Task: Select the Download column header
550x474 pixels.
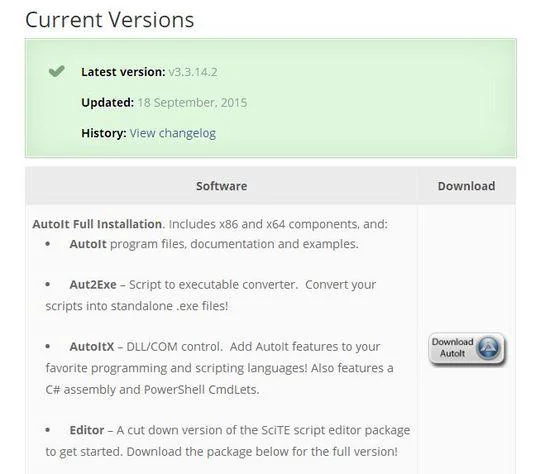Action: (x=466, y=186)
